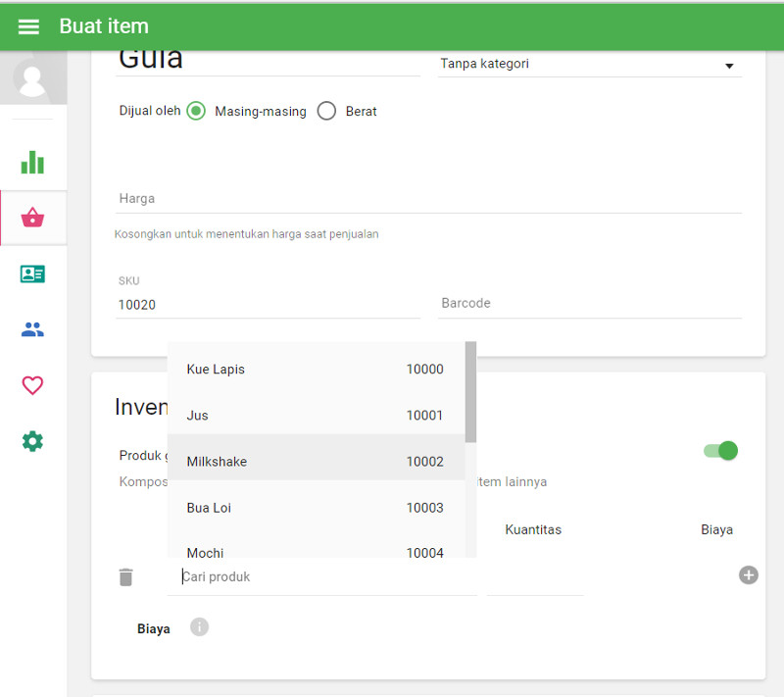This screenshot has width=784, height=697.
Task: Select Bua Loi item in suggestions
Action: pyautogui.click(x=315, y=508)
